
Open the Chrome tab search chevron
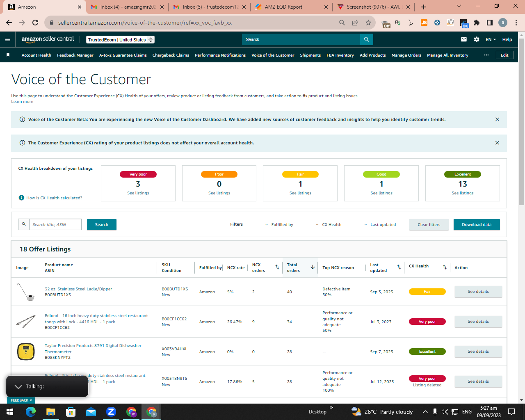[x=459, y=6]
